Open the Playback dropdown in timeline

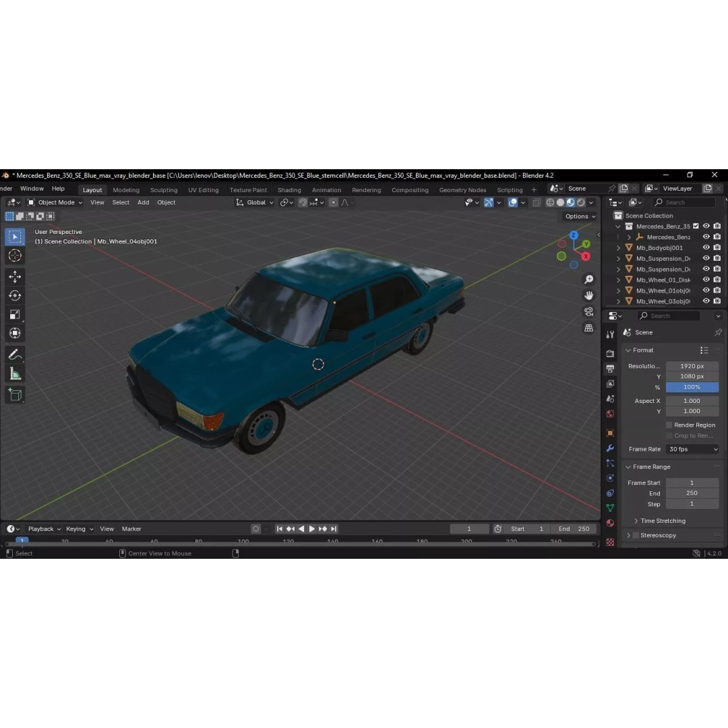coord(44,529)
